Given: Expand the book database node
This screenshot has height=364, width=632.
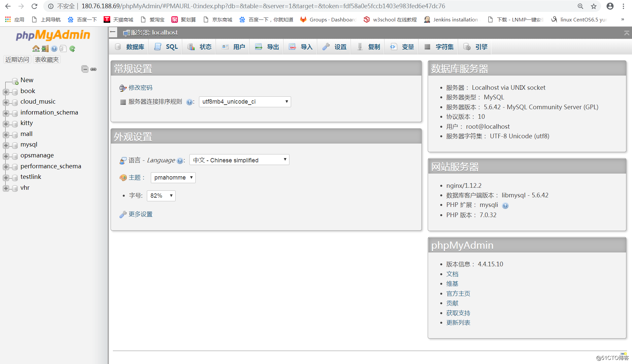Looking at the screenshot, I should pyautogui.click(x=6, y=92).
